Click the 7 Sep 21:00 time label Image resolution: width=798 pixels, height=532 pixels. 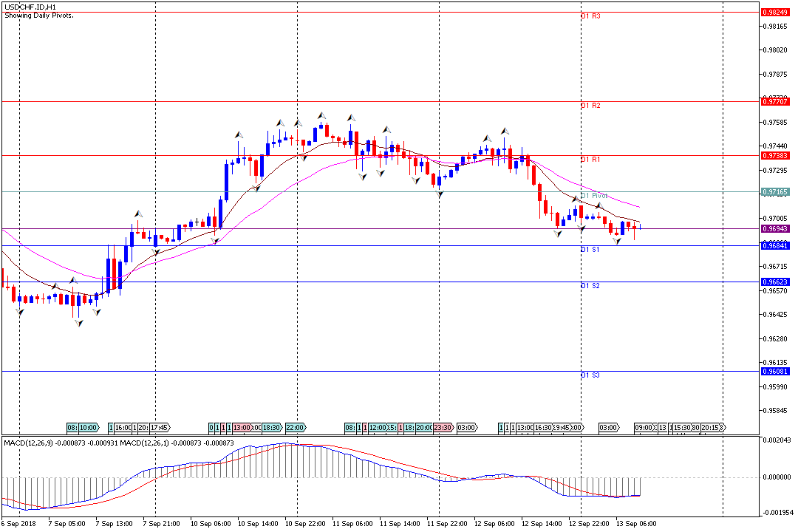click(x=161, y=524)
